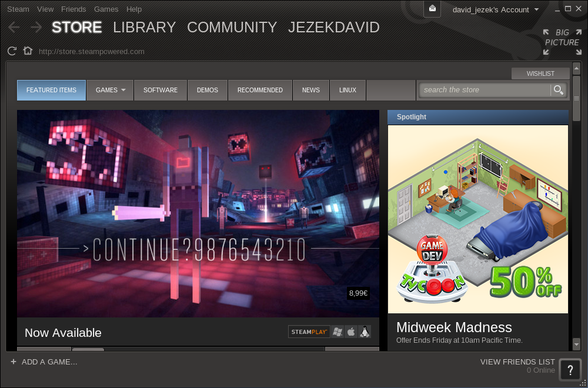Click the search magnifier icon

tap(559, 90)
